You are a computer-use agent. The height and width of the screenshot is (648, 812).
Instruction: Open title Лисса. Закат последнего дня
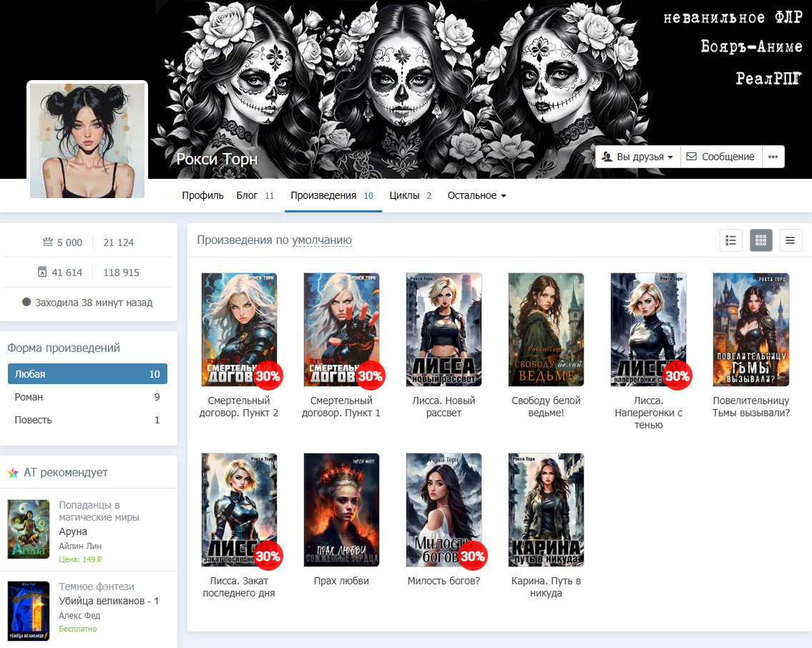tap(239, 587)
